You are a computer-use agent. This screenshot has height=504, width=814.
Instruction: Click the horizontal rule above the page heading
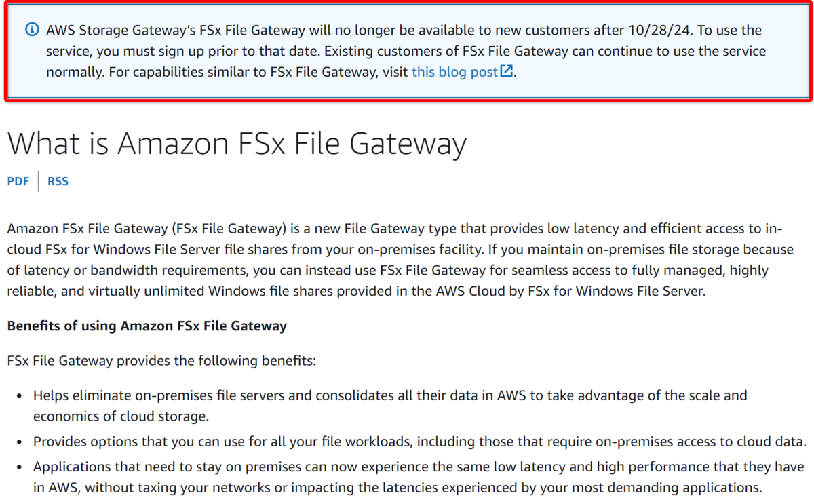coord(407,110)
